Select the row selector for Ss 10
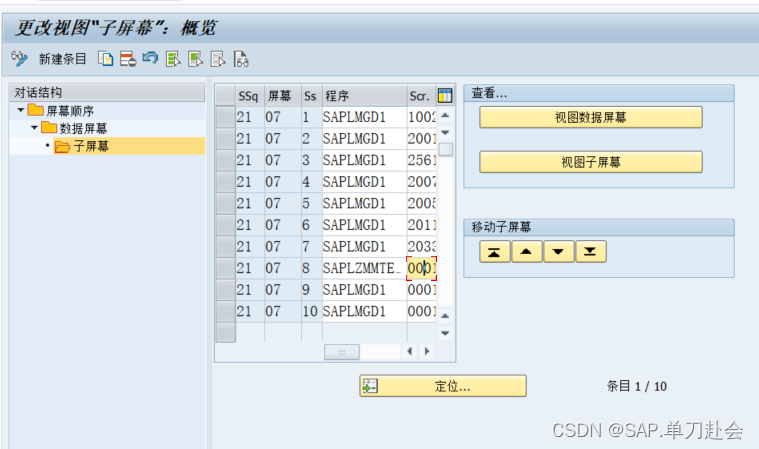Image resolution: width=759 pixels, height=449 pixels. [x=225, y=311]
